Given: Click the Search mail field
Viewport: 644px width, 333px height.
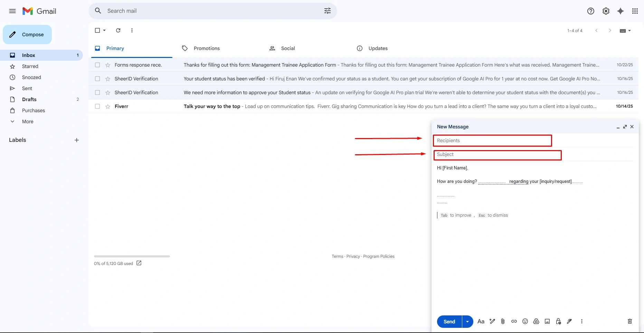Looking at the screenshot, I should click(x=213, y=11).
